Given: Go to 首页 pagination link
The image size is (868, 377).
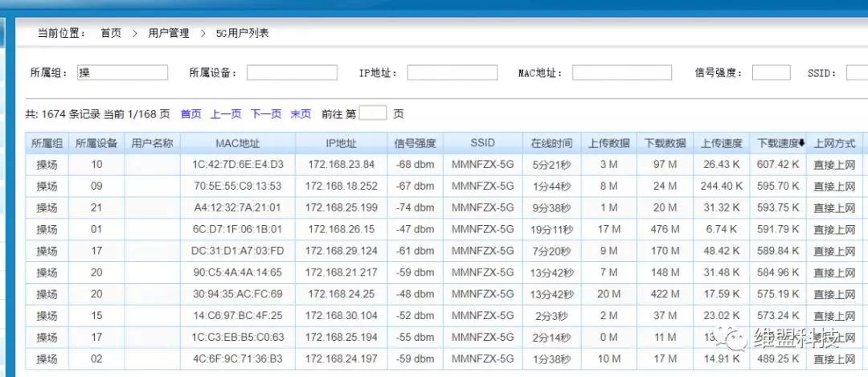Looking at the screenshot, I should tap(191, 114).
